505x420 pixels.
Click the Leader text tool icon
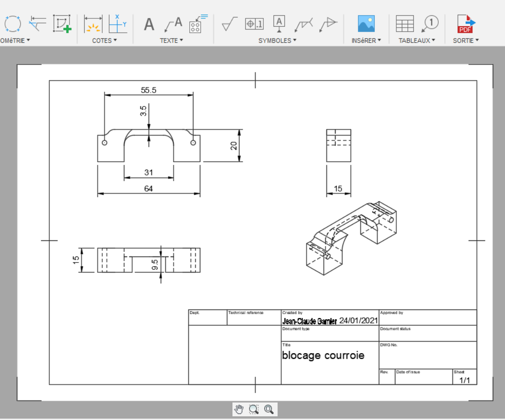click(x=173, y=24)
